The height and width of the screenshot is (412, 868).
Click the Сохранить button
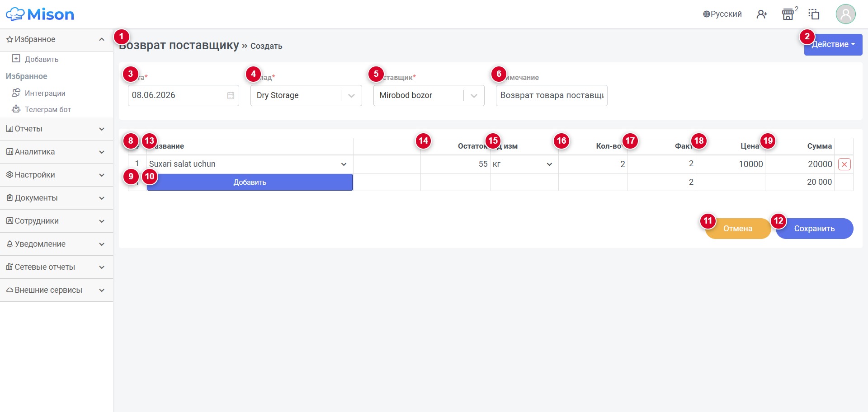(814, 229)
